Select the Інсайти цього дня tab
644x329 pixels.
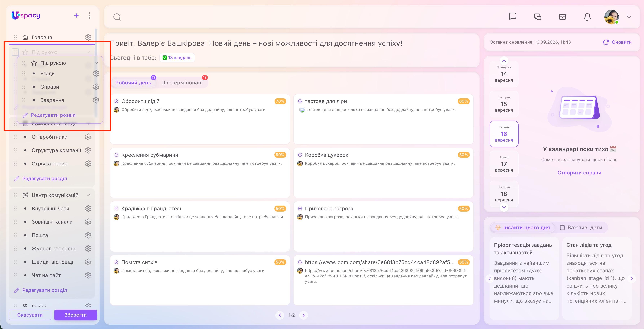click(x=522, y=227)
